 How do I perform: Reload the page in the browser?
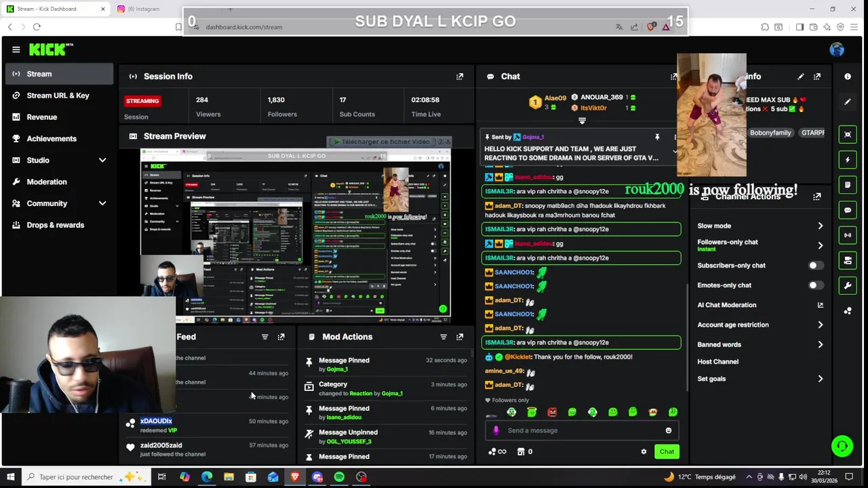(37, 27)
